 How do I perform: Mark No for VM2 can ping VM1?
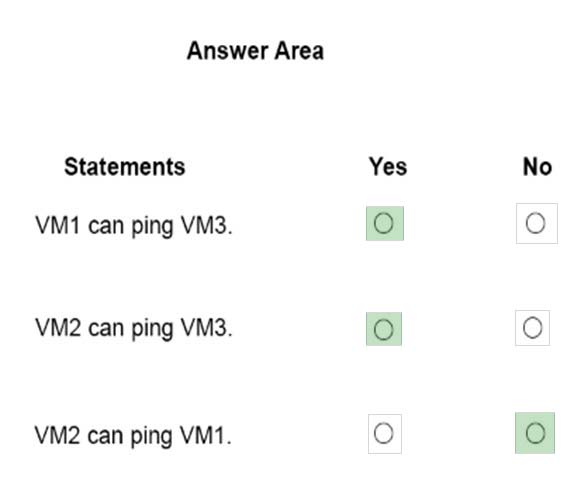(535, 433)
